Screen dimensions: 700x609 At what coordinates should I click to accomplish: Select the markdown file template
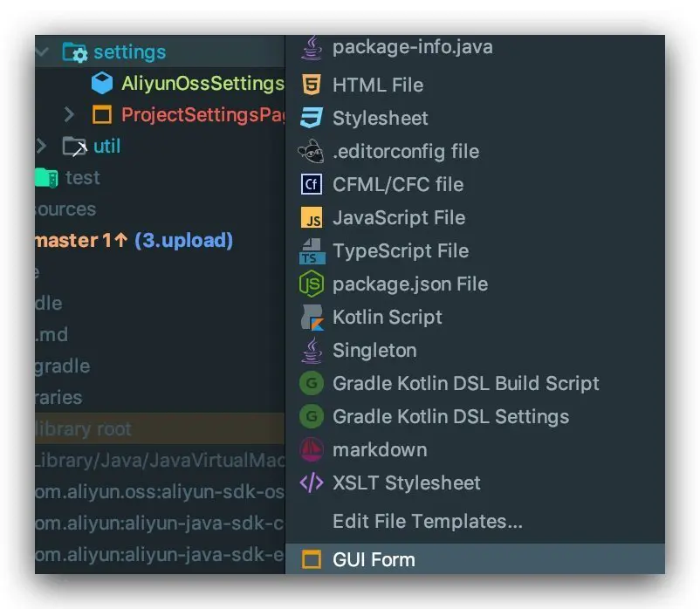(379, 449)
